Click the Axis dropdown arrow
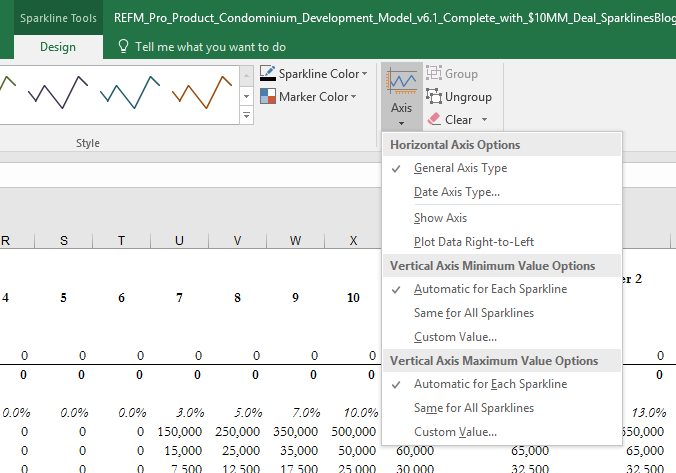This screenshot has height=473, width=676. 401,124
